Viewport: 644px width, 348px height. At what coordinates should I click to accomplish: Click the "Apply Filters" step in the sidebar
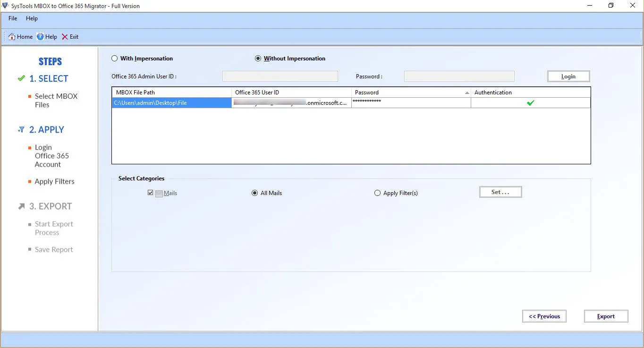point(54,181)
